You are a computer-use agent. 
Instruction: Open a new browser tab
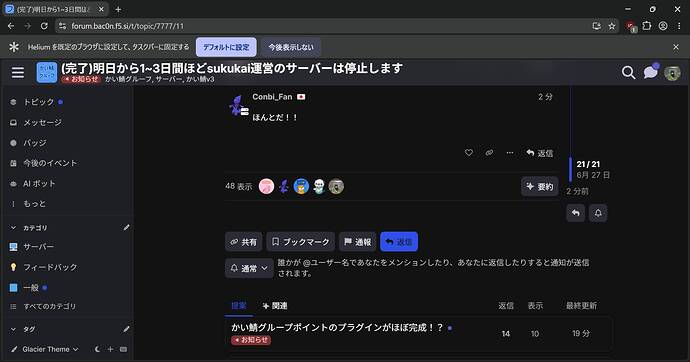(118, 9)
